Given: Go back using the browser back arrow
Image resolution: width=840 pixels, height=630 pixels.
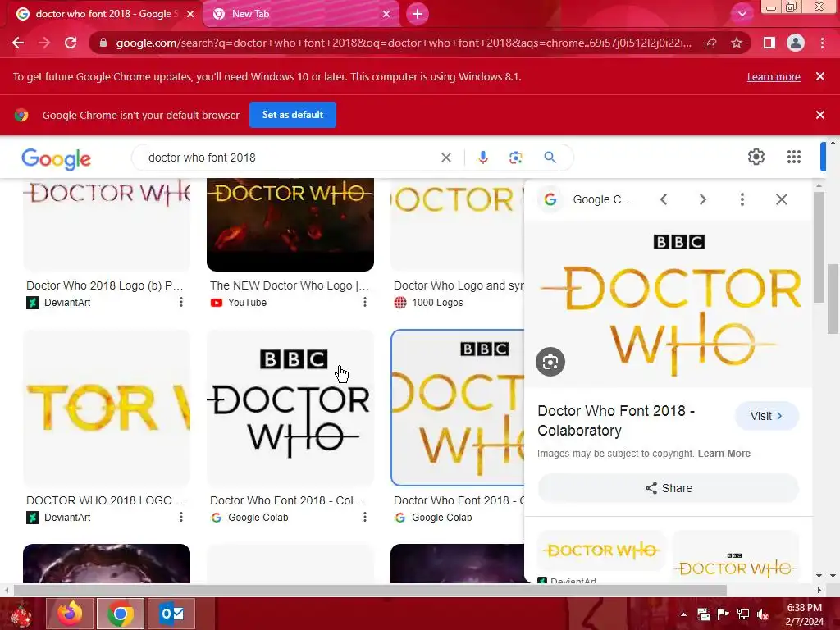Looking at the screenshot, I should [18, 43].
